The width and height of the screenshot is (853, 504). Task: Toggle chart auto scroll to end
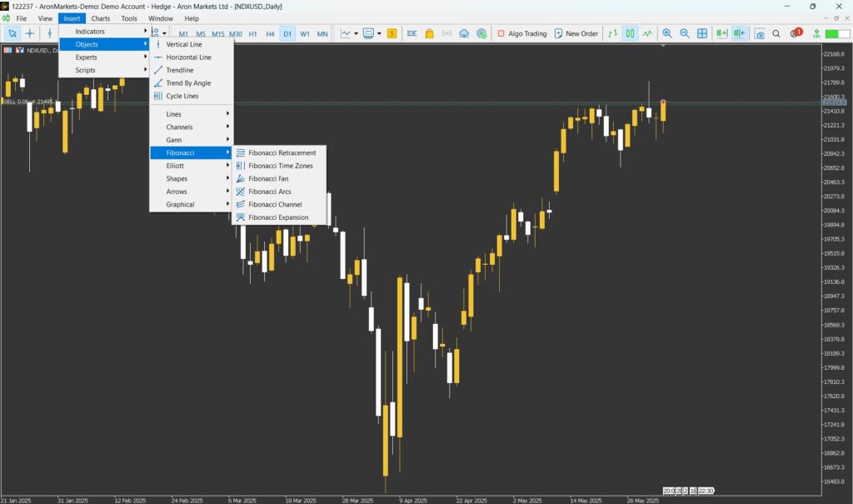coord(722,33)
